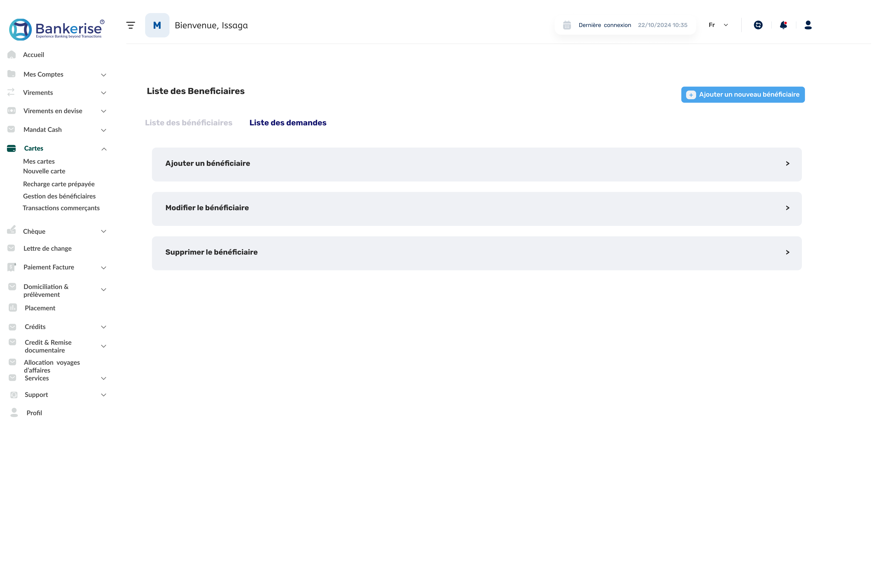
Task: Expand the Supprimer le bénéficiaire row arrow
Action: [788, 252]
